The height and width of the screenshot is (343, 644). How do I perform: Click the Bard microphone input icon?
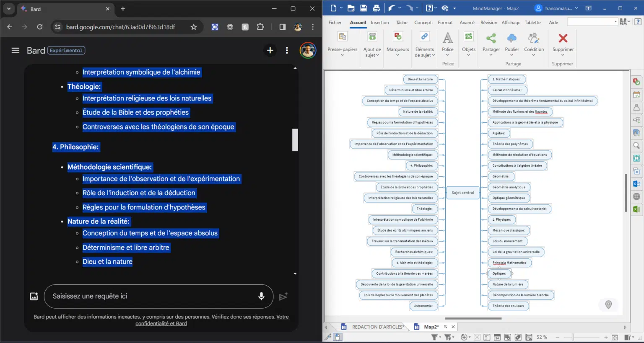tap(261, 297)
